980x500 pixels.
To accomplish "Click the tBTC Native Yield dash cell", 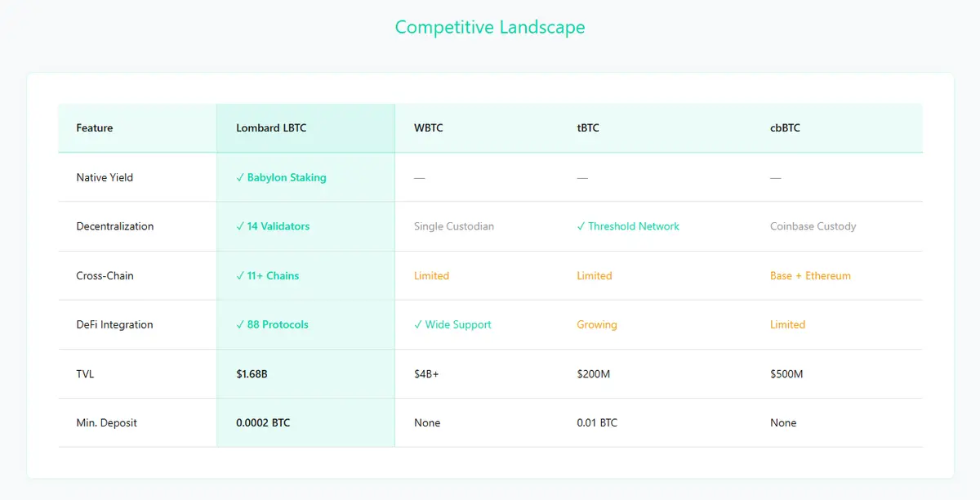I will pos(582,177).
